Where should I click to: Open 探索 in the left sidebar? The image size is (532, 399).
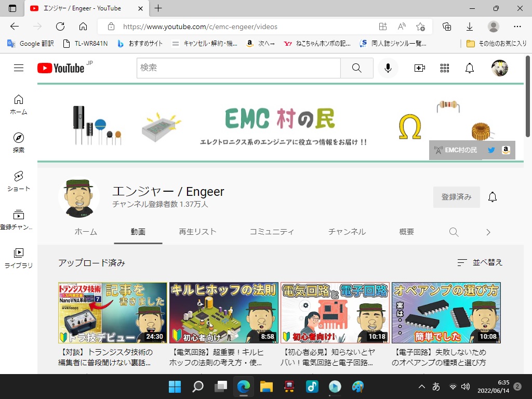click(x=19, y=143)
